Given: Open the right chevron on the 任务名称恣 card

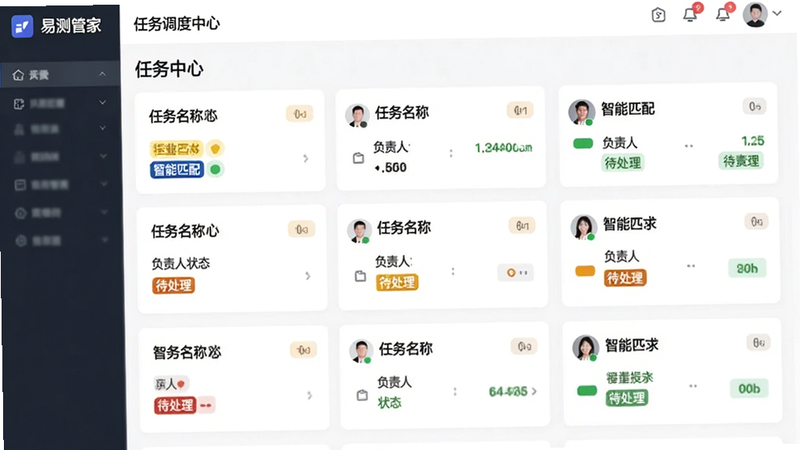Looking at the screenshot, I should pyautogui.click(x=306, y=159).
